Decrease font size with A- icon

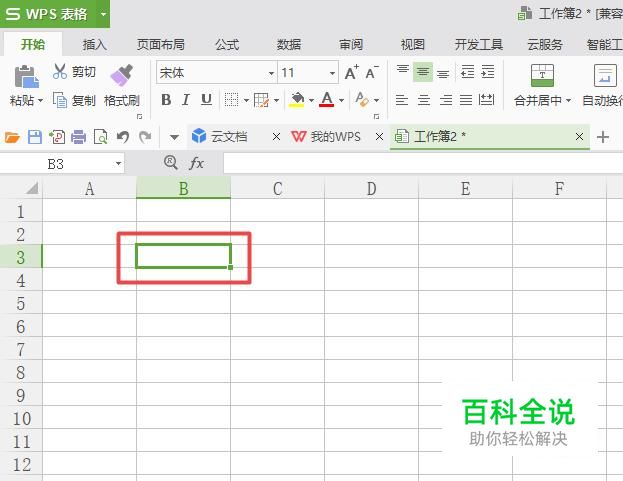pyautogui.click(x=372, y=73)
